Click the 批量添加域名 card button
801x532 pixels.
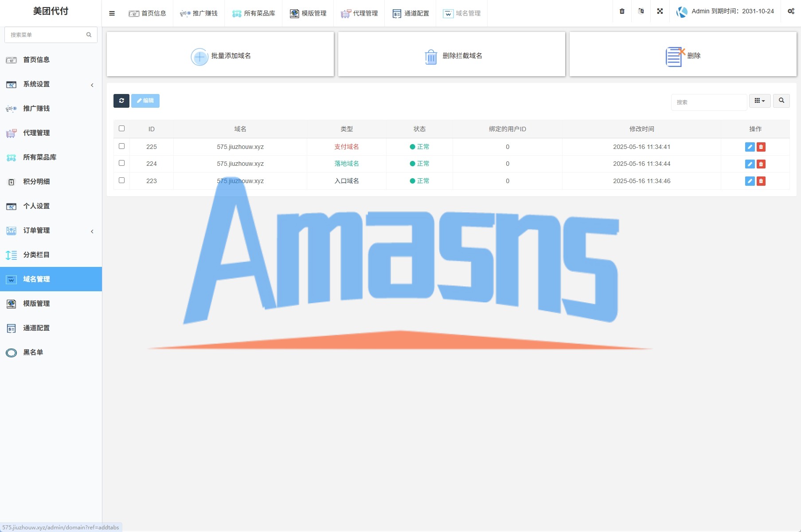(220, 54)
